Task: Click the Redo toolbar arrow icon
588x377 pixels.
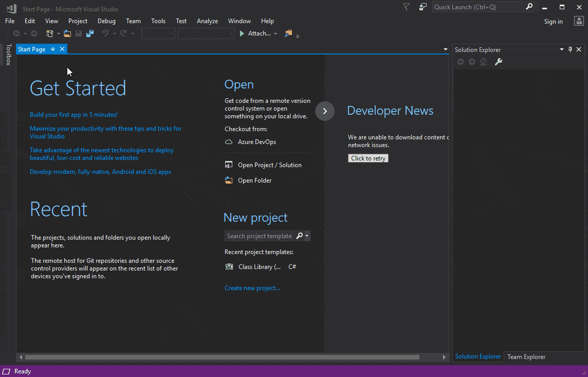Action: (123, 33)
